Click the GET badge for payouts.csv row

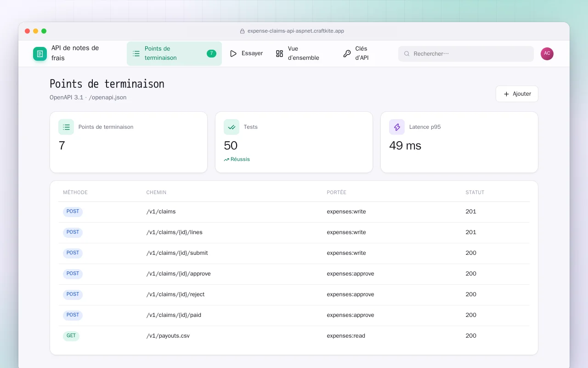71,336
